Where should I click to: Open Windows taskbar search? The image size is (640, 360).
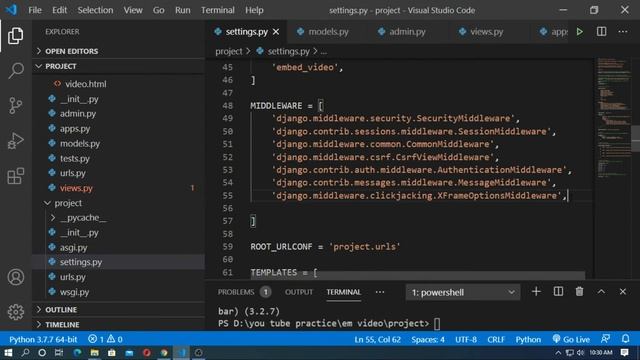25,353
